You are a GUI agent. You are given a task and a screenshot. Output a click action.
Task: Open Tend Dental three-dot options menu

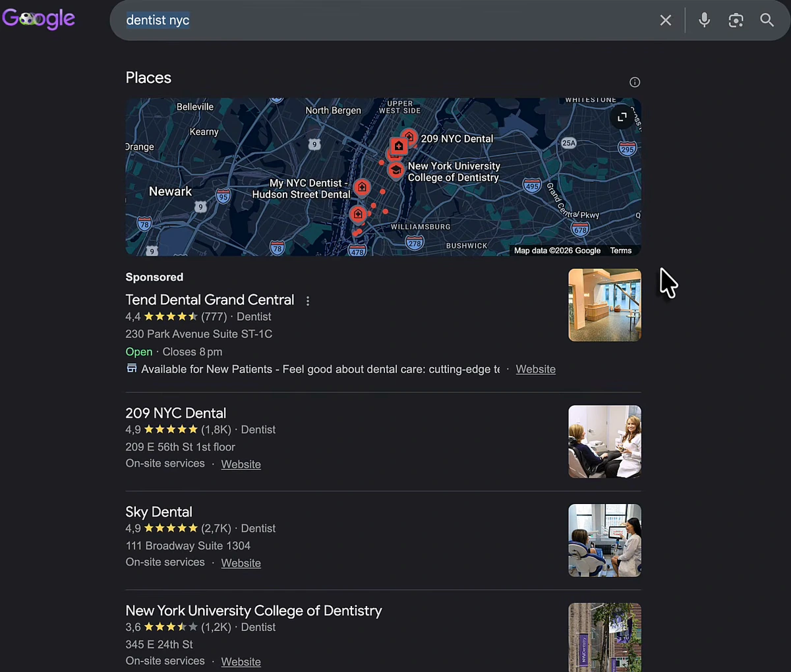(307, 300)
